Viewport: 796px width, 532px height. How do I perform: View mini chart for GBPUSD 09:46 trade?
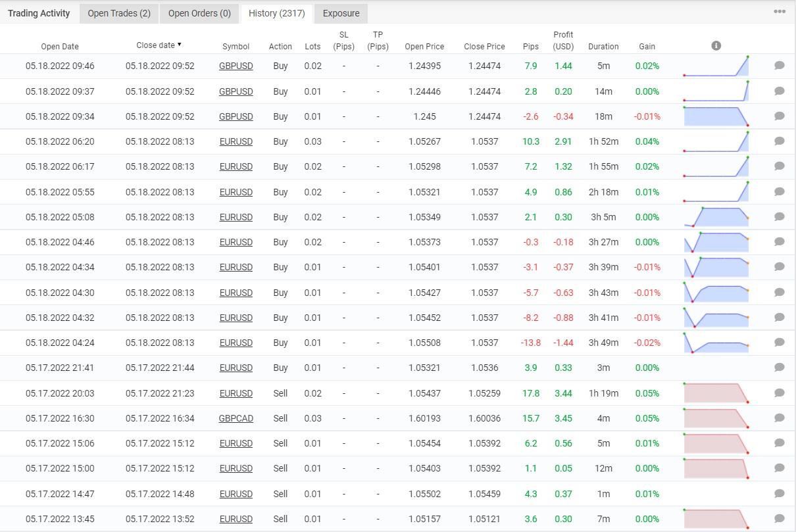click(716, 66)
